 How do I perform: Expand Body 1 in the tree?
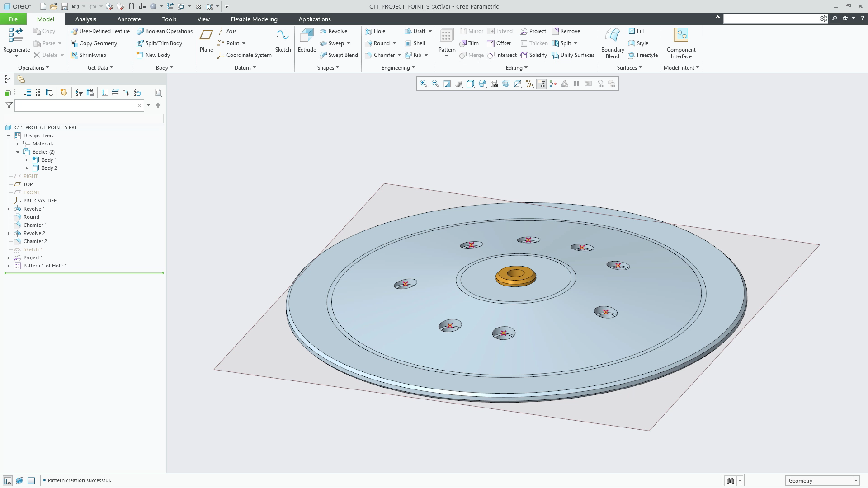tap(27, 160)
